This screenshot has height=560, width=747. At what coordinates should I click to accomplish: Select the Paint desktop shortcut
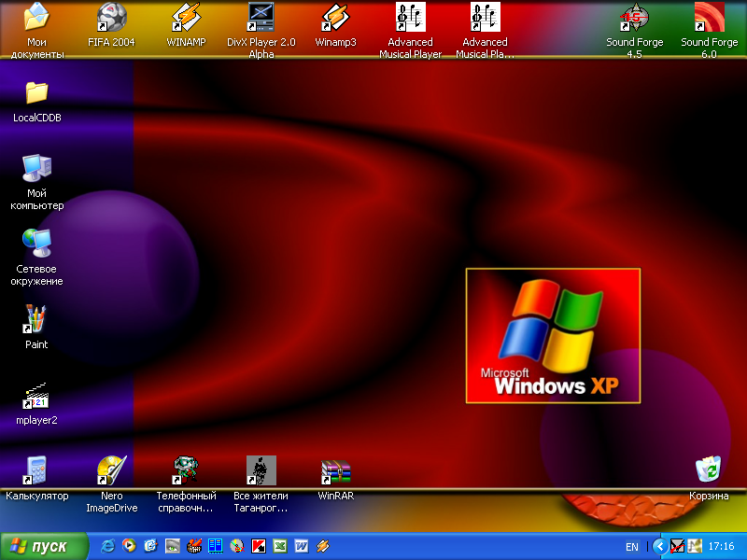36,319
